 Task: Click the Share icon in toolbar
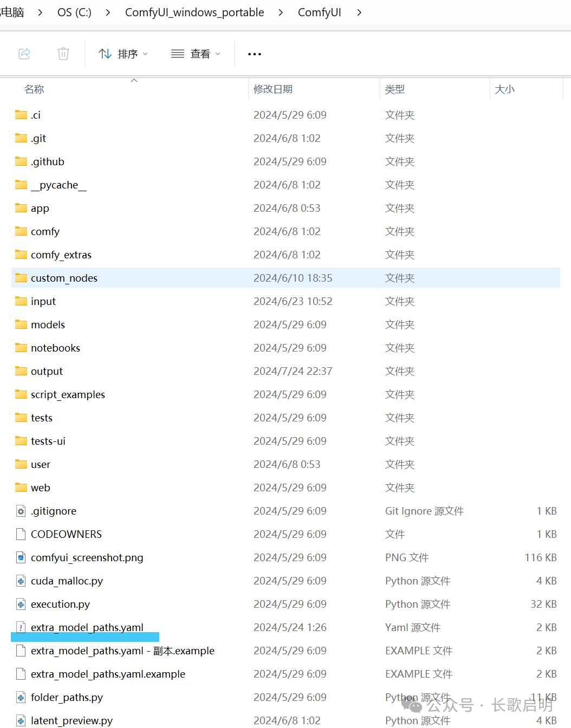point(24,54)
